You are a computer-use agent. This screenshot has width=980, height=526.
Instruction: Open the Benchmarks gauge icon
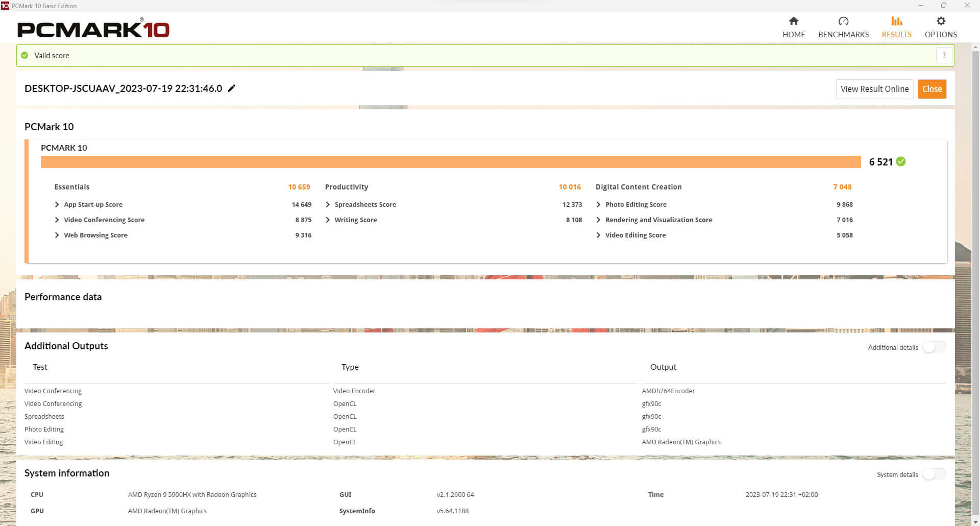(x=843, y=21)
